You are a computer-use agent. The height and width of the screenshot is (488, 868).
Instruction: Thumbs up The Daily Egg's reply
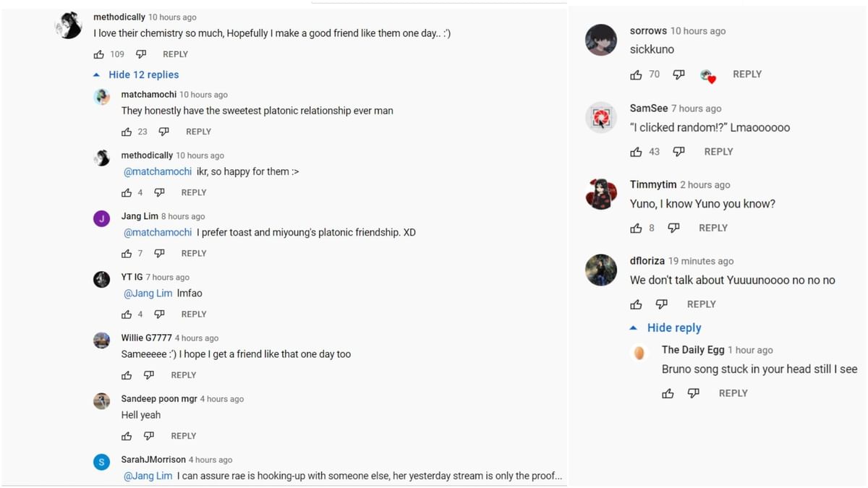(668, 393)
